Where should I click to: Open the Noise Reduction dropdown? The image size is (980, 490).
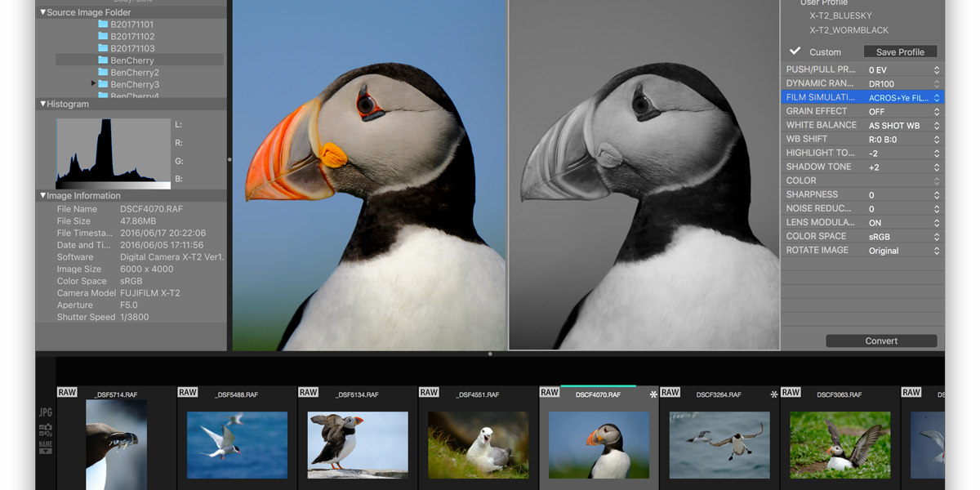[903, 208]
